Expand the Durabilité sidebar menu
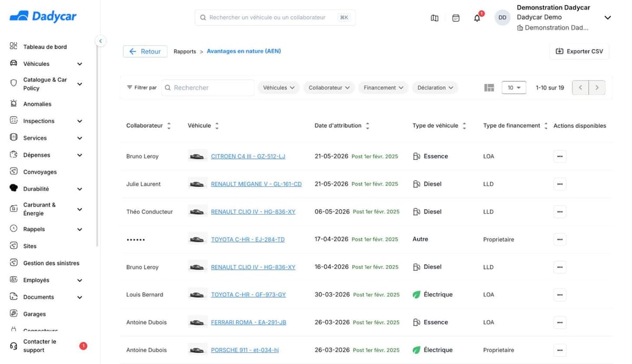Screen dimensions: 632x364 [80, 189]
